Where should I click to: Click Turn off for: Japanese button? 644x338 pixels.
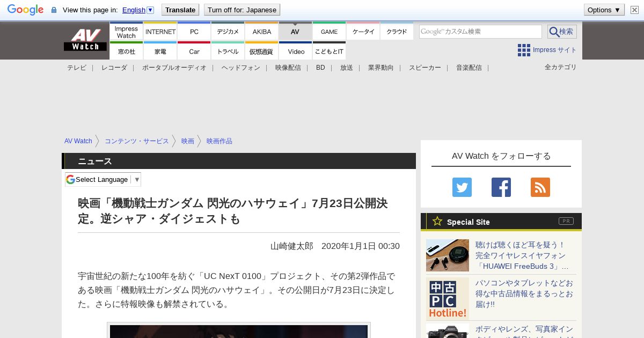242,10
